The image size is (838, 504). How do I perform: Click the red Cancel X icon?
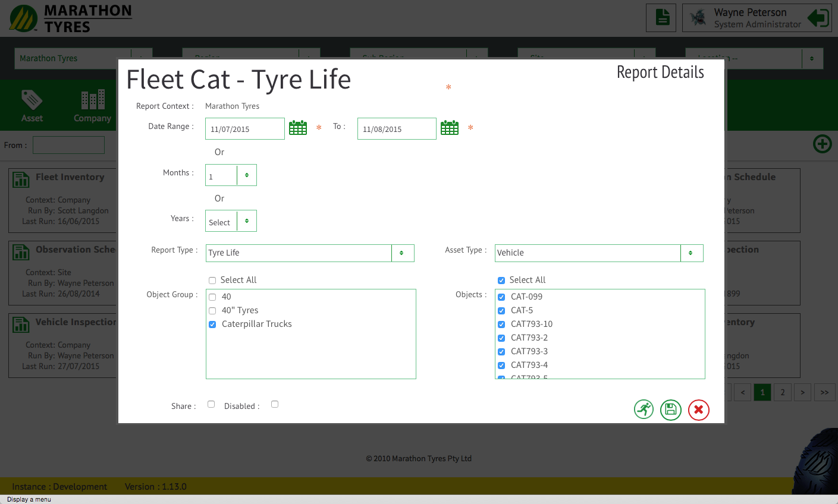tap(699, 409)
